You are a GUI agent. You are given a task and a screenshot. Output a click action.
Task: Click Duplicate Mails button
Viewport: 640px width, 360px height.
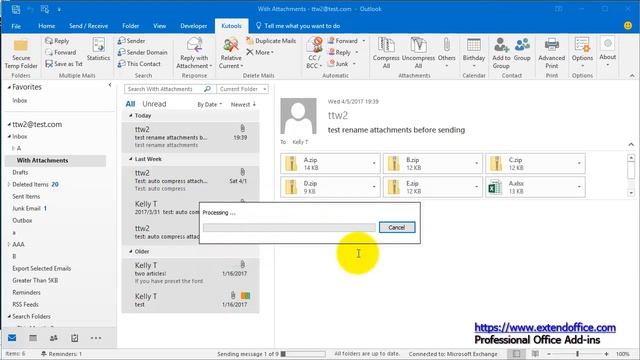[x=271, y=41]
